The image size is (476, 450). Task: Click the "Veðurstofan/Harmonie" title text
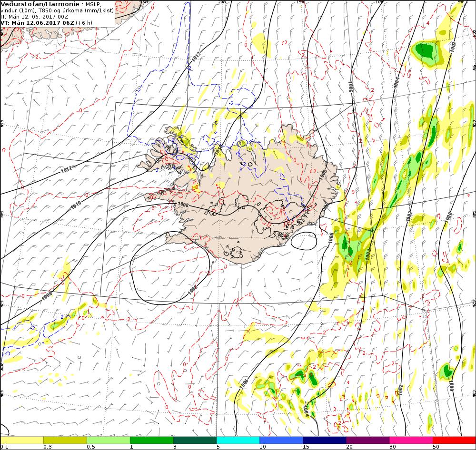click(40, 4)
